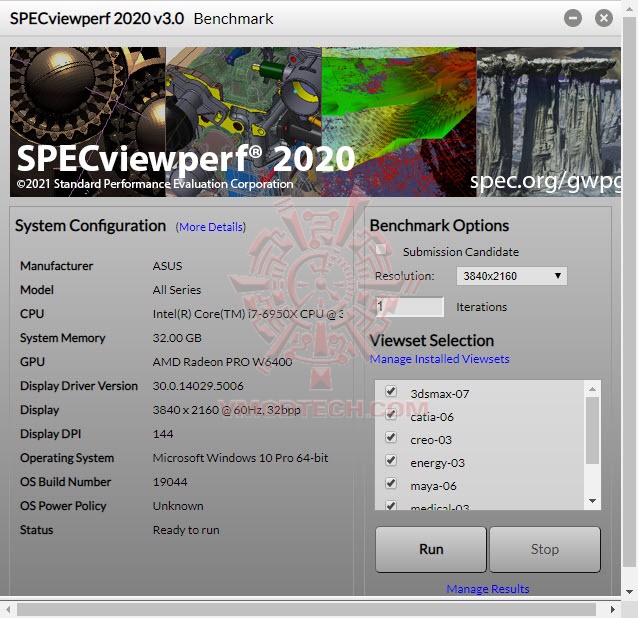Toggle the energy-03 viewset checkbox
This screenshot has width=638, height=618.
pyautogui.click(x=391, y=460)
